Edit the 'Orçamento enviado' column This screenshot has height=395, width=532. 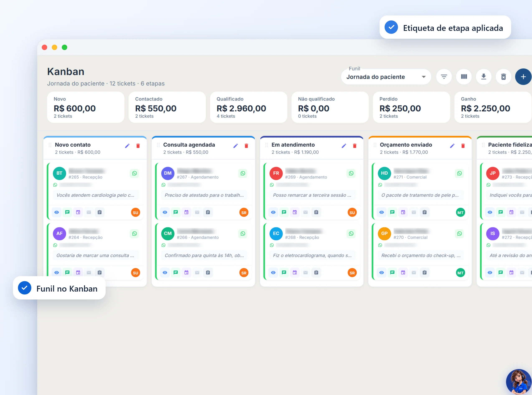coord(452,146)
